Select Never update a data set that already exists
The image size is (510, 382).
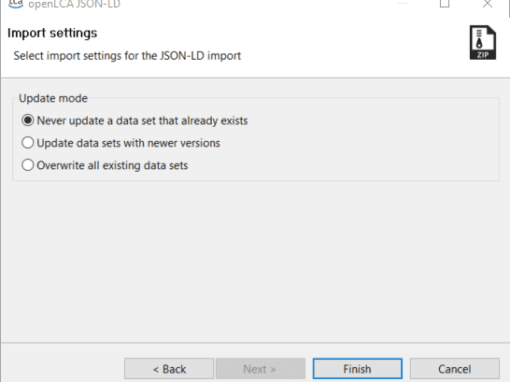point(135,120)
